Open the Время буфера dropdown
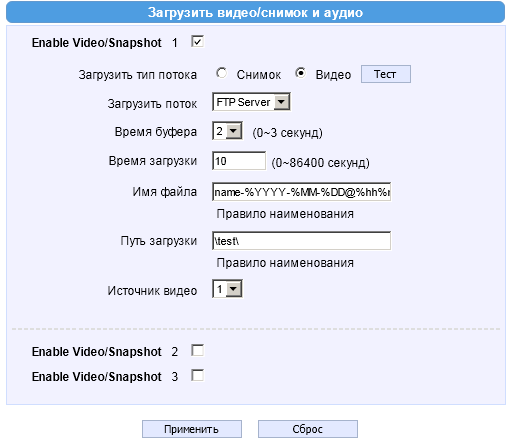The height and width of the screenshot is (443, 512). pyautogui.click(x=227, y=131)
